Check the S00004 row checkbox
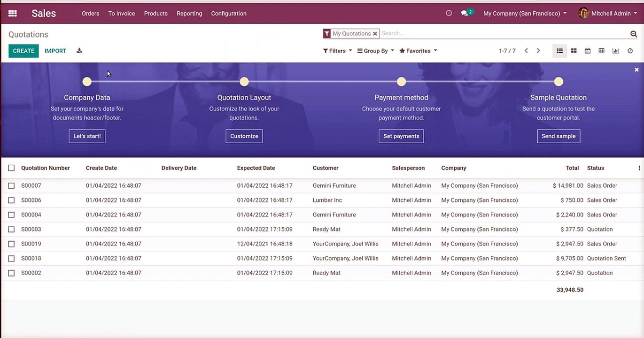Image resolution: width=644 pixels, height=338 pixels. tap(11, 215)
